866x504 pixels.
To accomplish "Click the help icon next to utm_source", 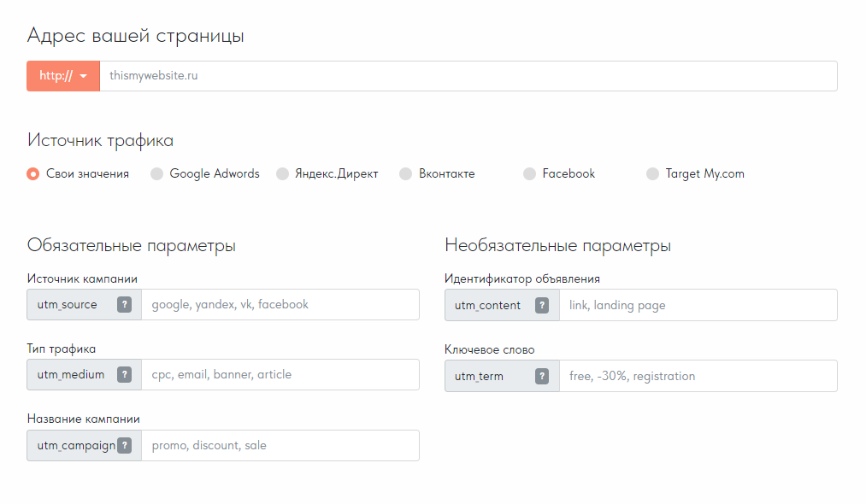I will pos(124,305).
